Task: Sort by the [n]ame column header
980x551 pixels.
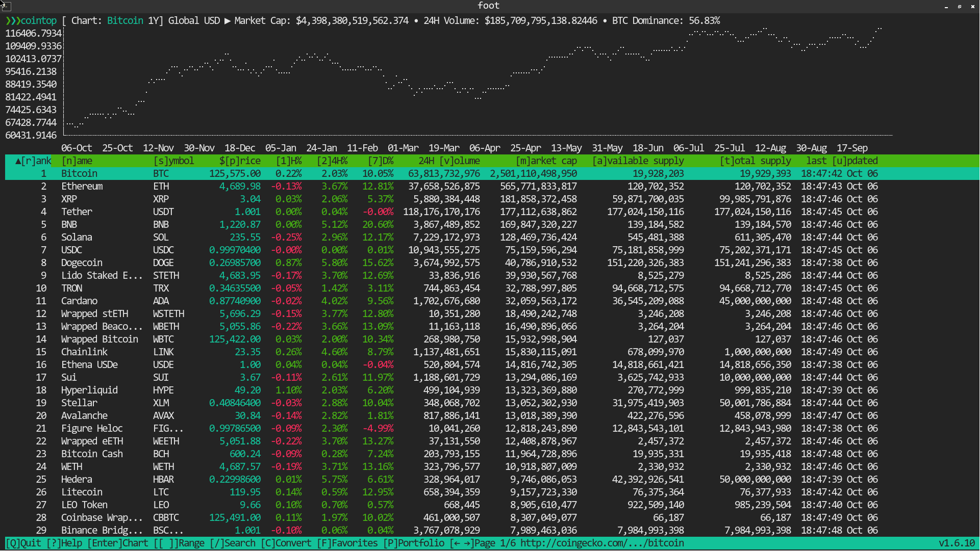Action: pyautogui.click(x=77, y=161)
